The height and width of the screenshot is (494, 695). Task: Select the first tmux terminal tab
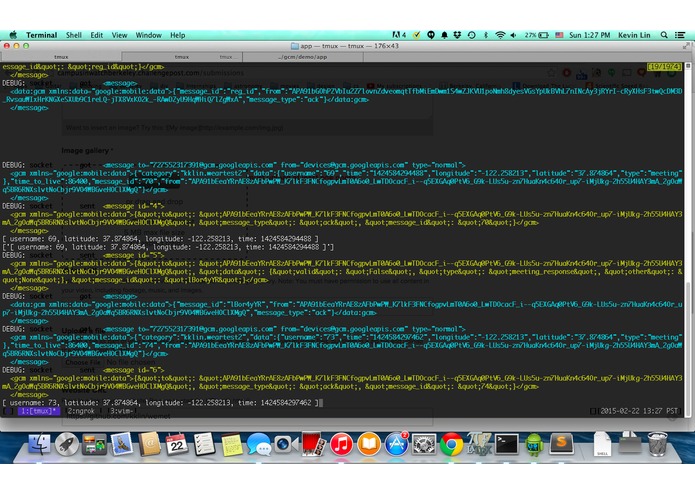point(61,57)
